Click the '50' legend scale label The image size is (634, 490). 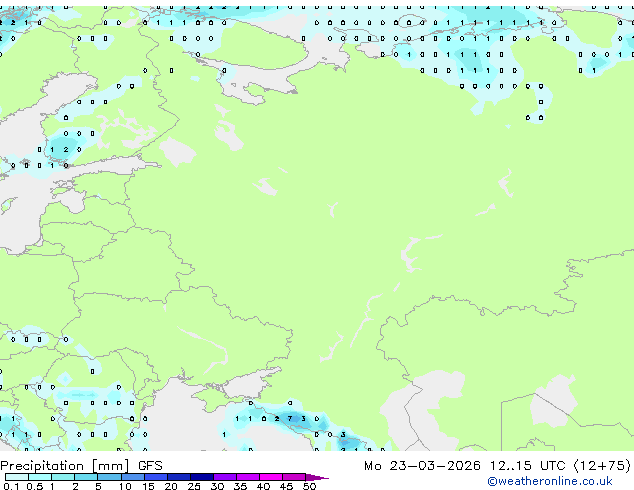pos(309,486)
